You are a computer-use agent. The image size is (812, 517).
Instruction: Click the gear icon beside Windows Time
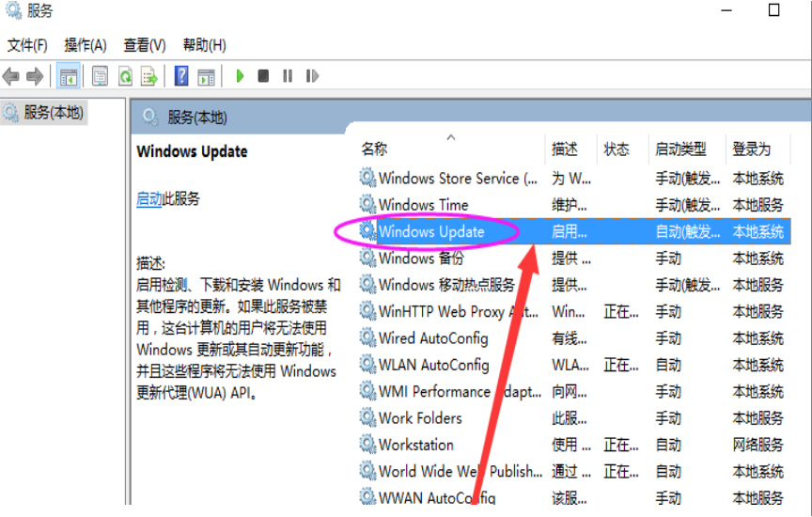coord(367,204)
